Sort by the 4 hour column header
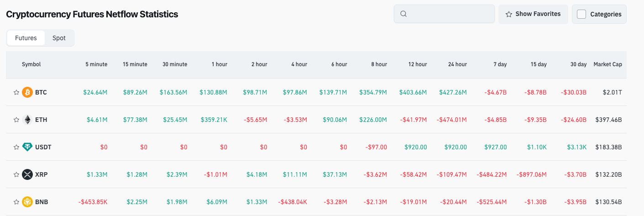 (299, 64)
